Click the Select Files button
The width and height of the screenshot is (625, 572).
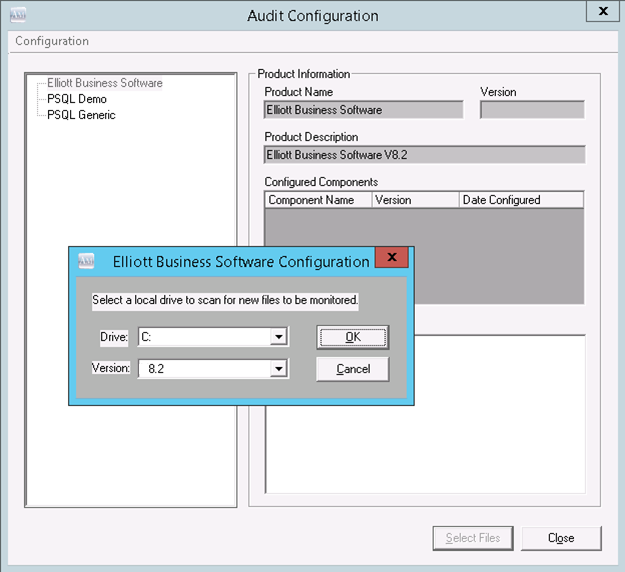473,538
